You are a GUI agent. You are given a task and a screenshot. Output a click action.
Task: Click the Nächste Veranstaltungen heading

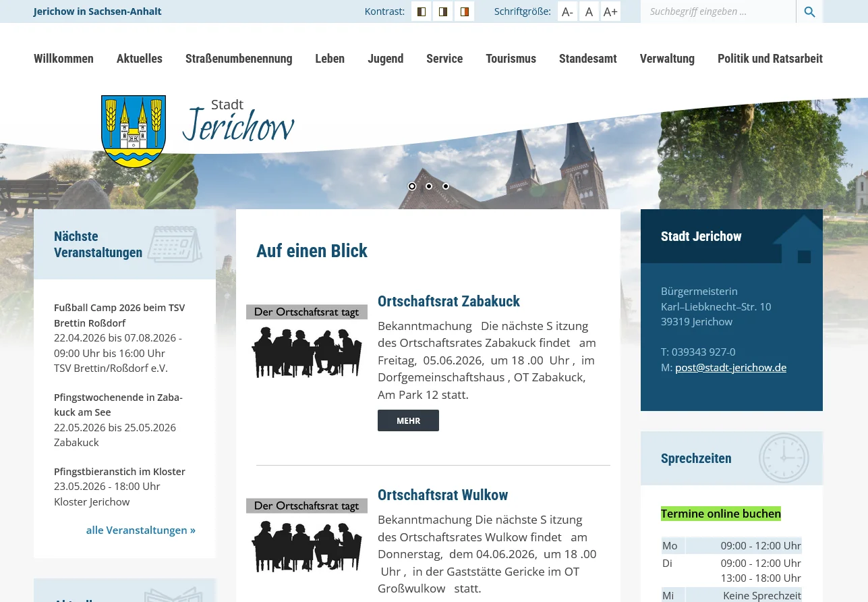(x=98, y=244)
